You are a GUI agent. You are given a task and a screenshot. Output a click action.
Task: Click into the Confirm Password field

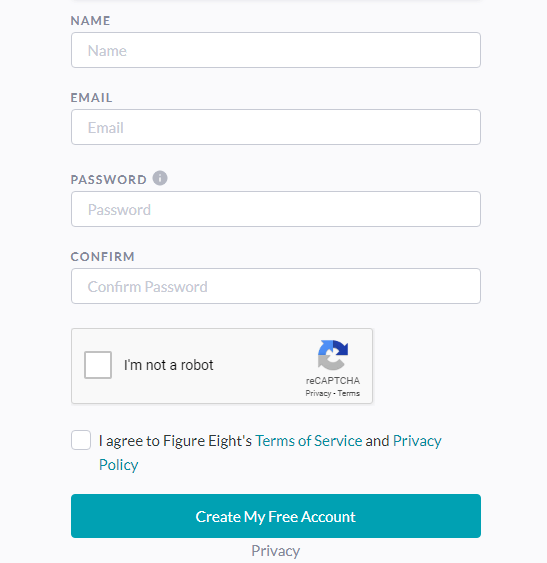276,286
